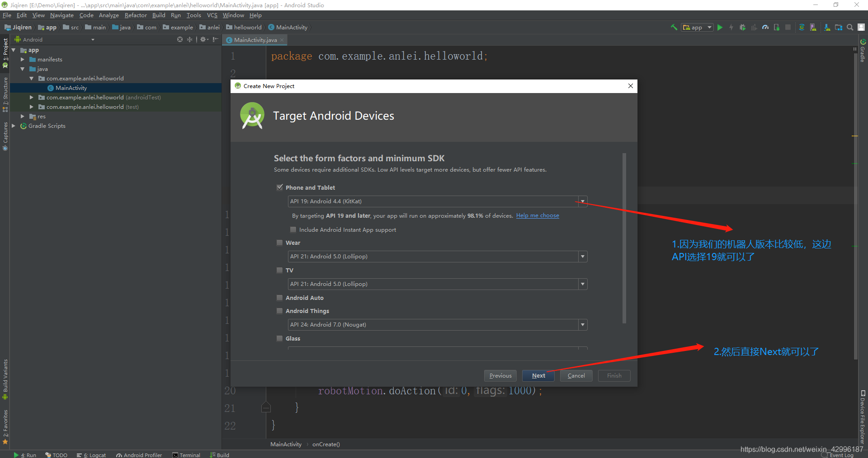Image resolution: width=868 pixels, height=458 pixels.
Task: Open SDK Manager download icon
Action: coord(827,27)
